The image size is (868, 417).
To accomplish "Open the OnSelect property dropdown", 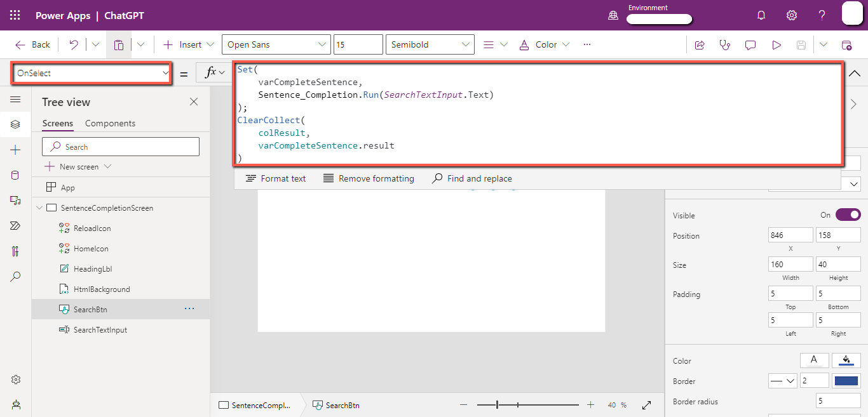I will (91, 73).
